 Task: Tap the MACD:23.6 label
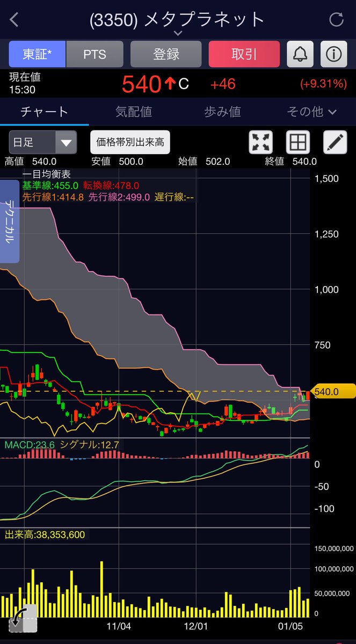click(x=29, y=444)
